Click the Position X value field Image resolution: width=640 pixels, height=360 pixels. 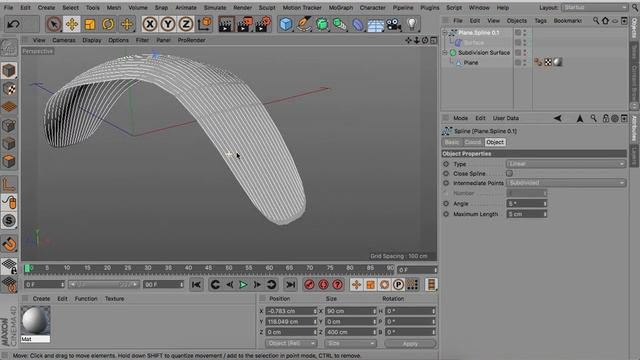(x=291, y=311)
